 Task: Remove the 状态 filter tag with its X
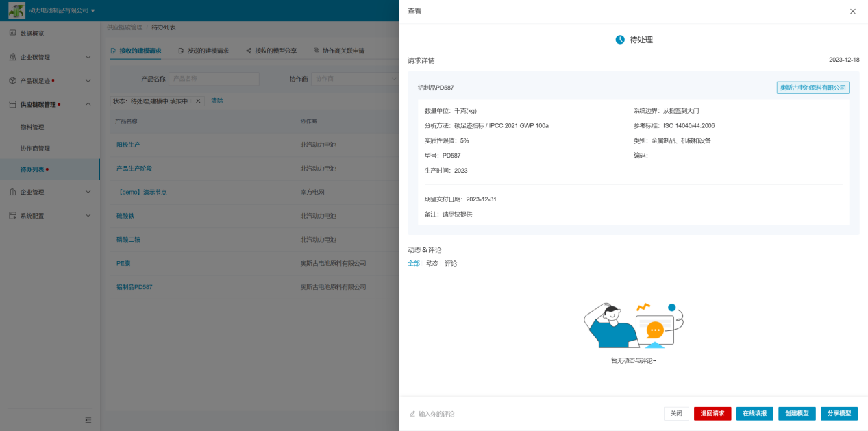[x=198, y=101]
